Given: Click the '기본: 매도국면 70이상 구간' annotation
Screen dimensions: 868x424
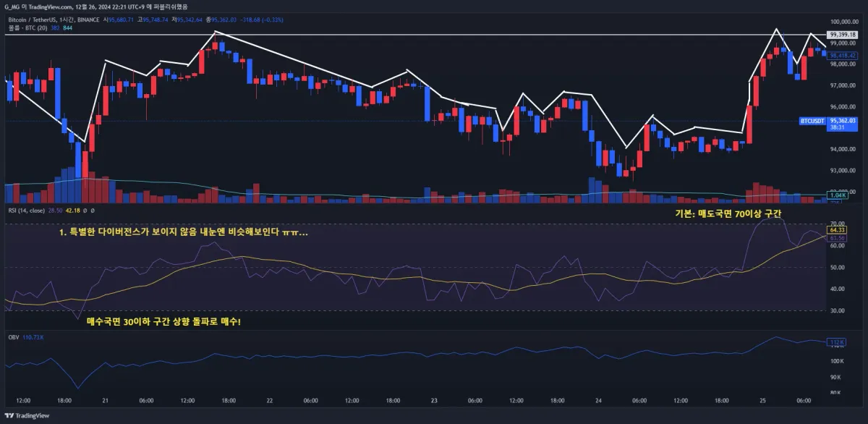Looking at the screenshot, I should 728,214.
